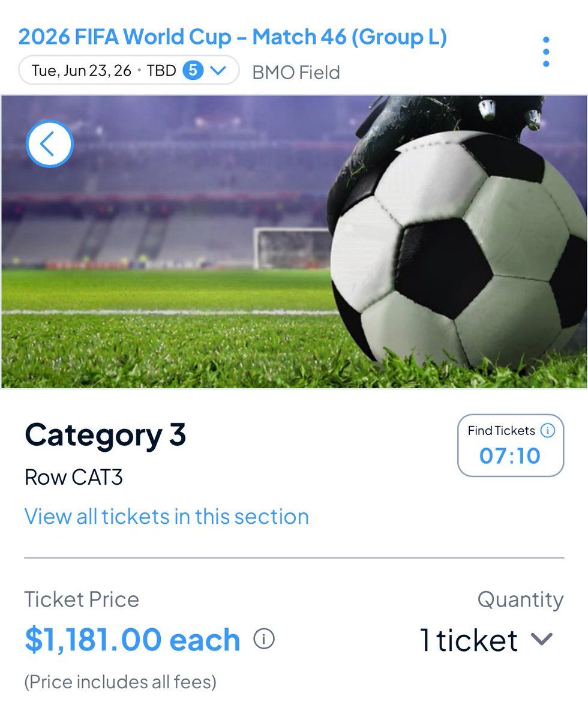Screen dimensions: 588x720
Task: Open the Tue, Jun 23, 26 date pill
Action: pyautogui.click(x=82, y=71)
